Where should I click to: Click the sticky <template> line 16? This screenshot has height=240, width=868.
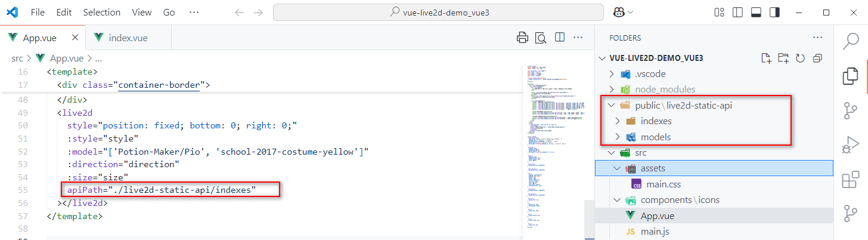[x=72, y=72]
